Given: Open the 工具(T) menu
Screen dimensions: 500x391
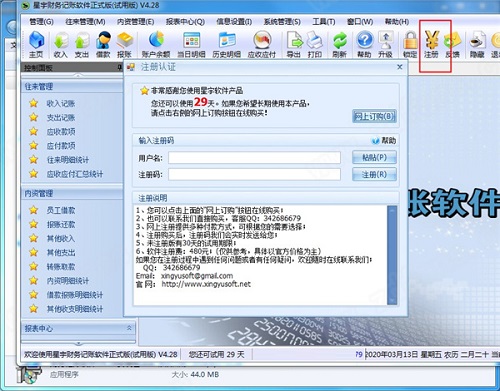Looking at the screenshot, I should 324,22.
